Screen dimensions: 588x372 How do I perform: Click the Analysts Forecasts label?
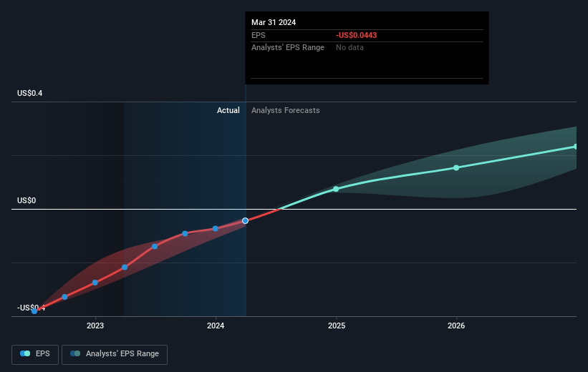285,110
